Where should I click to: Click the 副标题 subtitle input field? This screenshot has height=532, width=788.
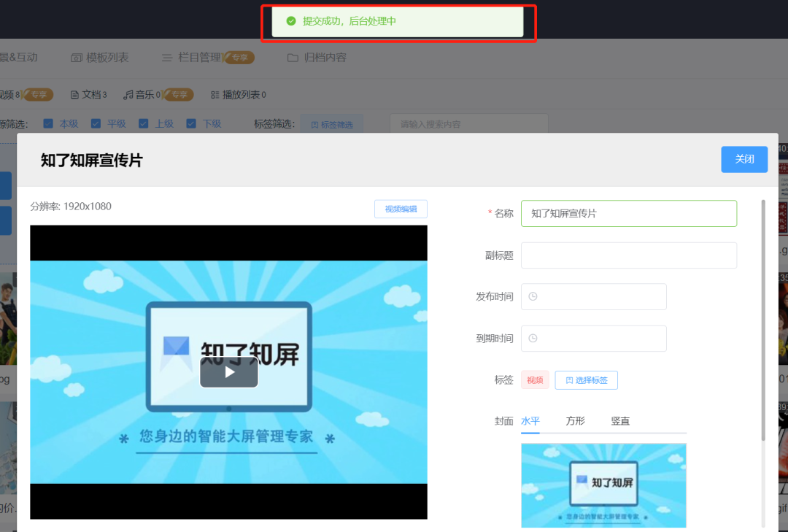click(629, 255)
